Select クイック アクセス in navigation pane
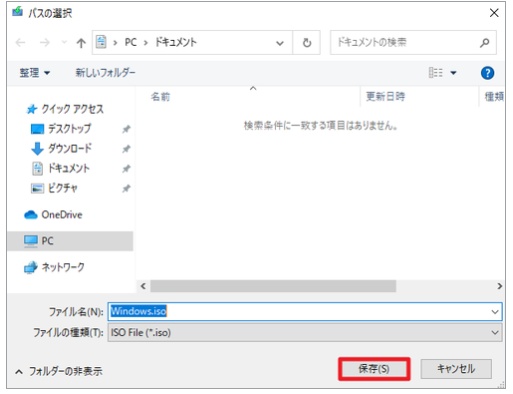The width and height of the screenshot is (513, 394). [x=65, y=109]
